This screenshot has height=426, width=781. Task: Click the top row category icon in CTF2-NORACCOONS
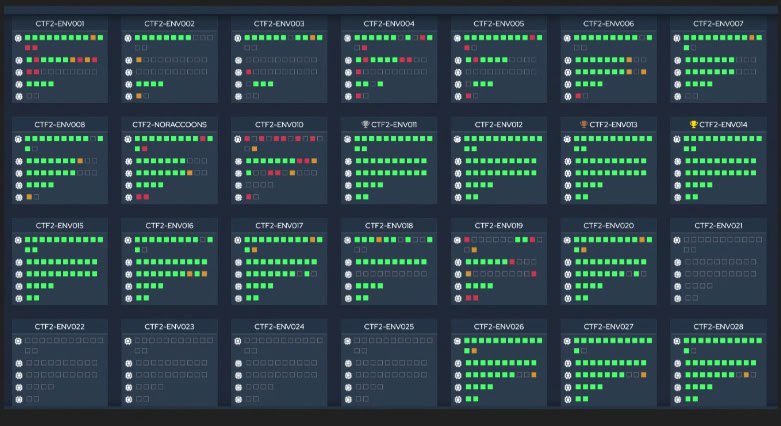(128, 139)
